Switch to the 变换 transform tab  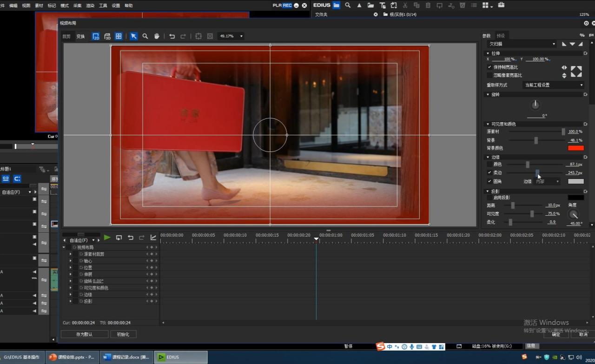click(80, 36)
